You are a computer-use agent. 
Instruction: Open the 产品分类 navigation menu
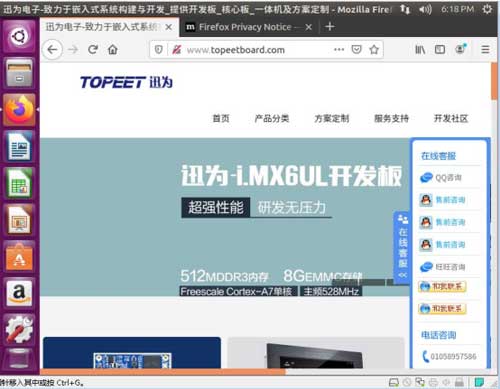tap(272, 118)
